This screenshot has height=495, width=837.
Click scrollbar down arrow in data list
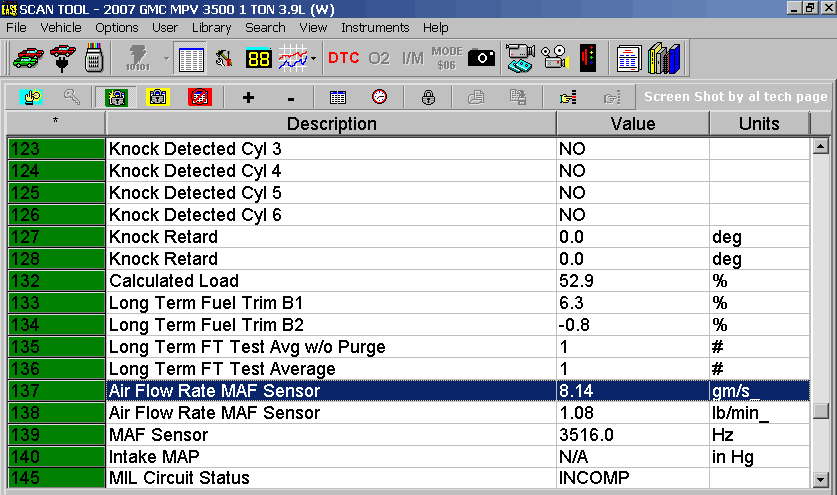(x=821, y=479)
